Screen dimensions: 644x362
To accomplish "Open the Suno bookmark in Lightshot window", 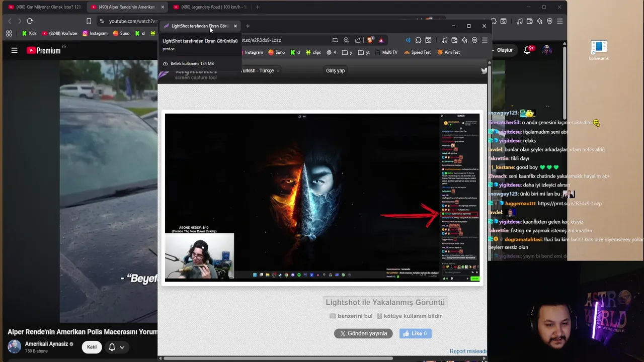I will coord(276,52).
